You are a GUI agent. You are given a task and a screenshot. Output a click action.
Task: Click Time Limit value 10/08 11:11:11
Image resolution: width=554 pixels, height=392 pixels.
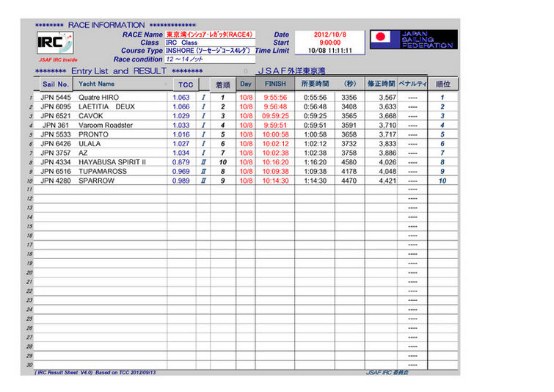(x=330, y=51)
